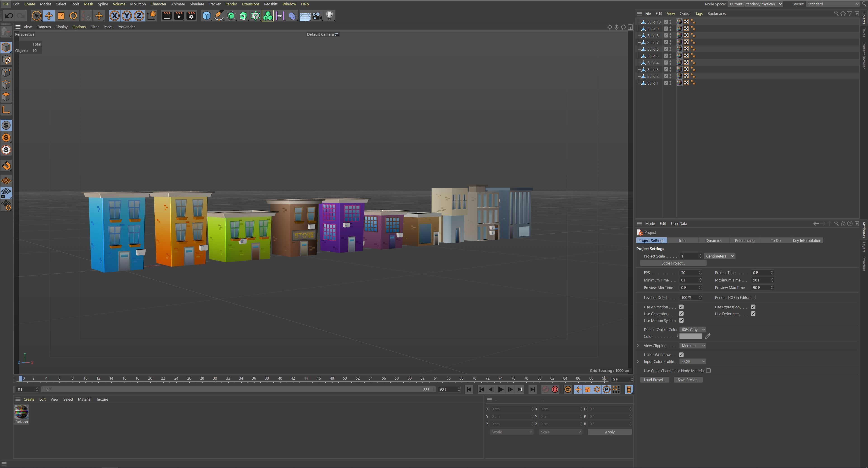Screen dimensions: 868x468
Task: Click the Default Object Color swatch
Action: point(690,336)
